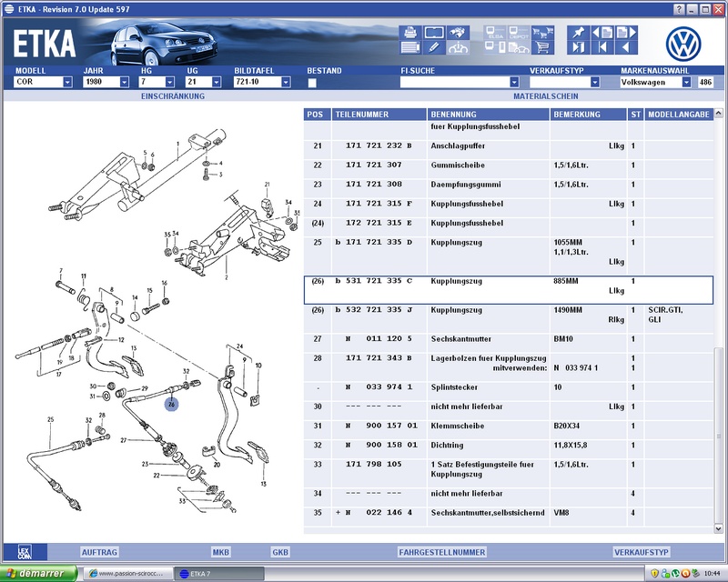
Task: Click the empty frame icon beside printer
Action: pos(434,33)
